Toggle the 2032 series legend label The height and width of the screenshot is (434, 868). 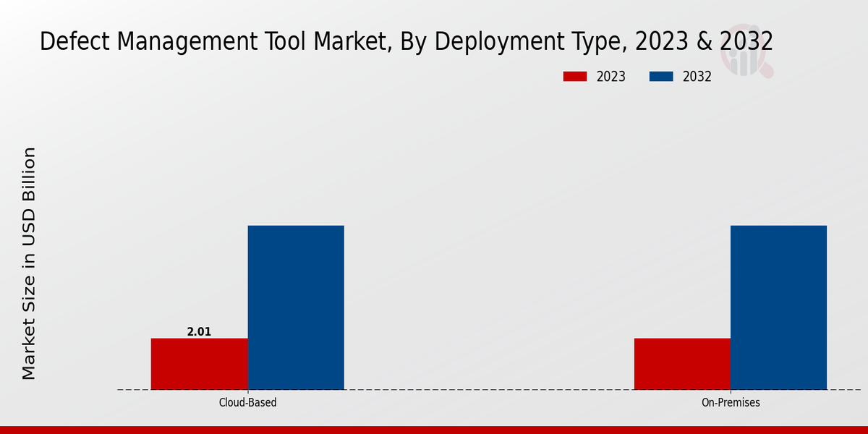point(697,77)
